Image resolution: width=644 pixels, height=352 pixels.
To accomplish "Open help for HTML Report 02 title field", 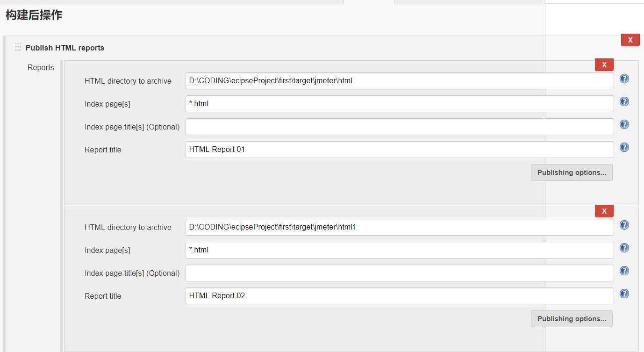I will coord(624,294).
